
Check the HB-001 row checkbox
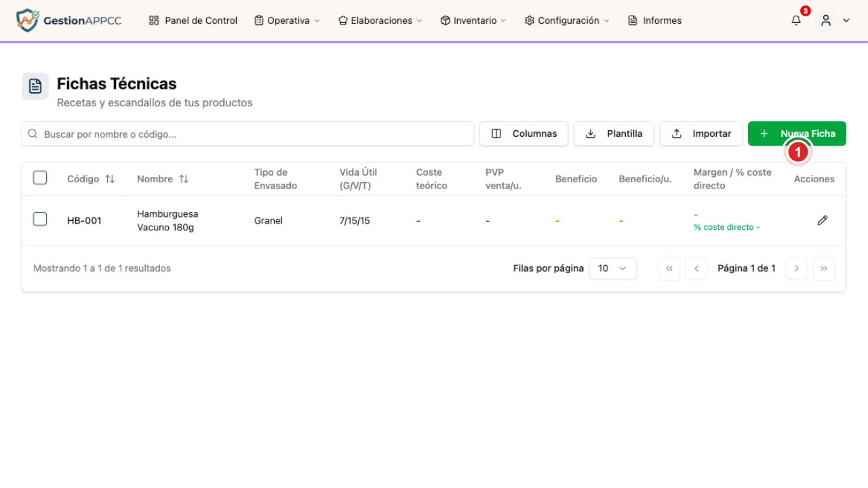coord(40,219)
